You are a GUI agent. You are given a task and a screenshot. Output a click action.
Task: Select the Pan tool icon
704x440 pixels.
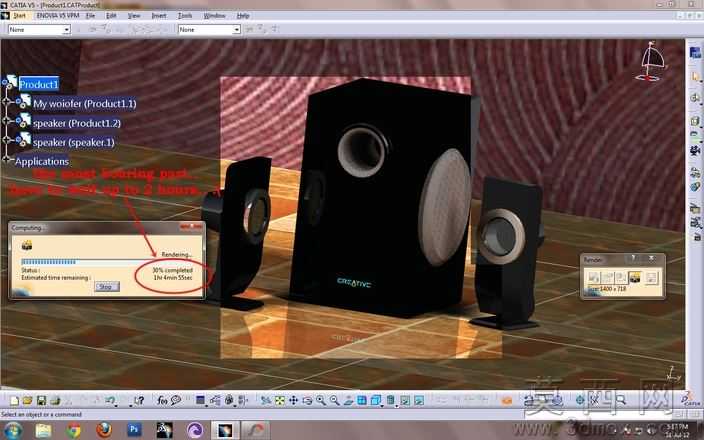coord(293,400)
